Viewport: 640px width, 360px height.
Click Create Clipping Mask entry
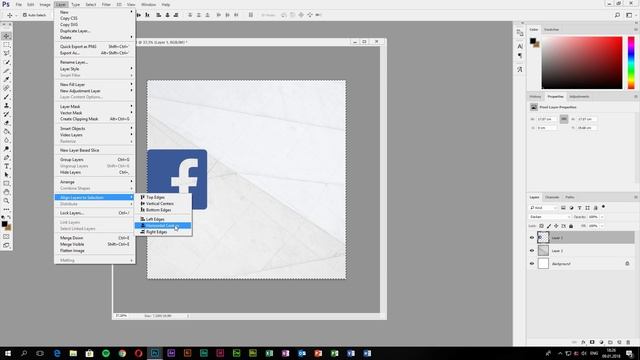tap(94, 119)
